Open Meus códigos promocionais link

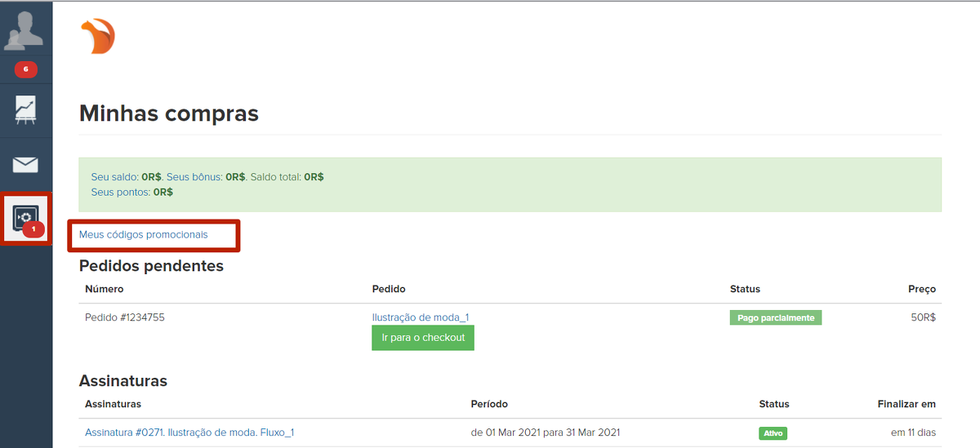point(143,235)
